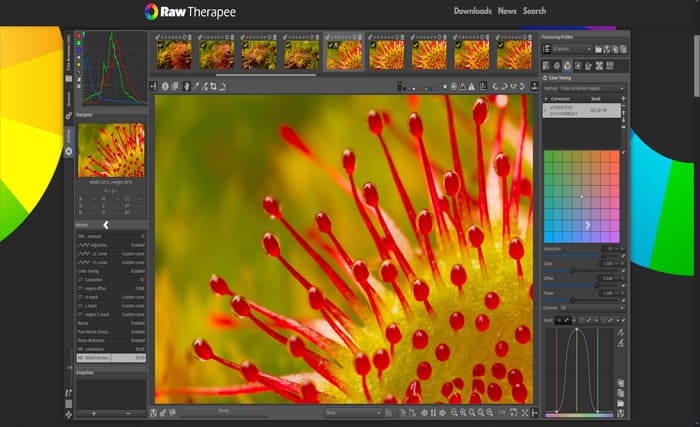Switch to the Exposure tool tab

pos(546,66)
